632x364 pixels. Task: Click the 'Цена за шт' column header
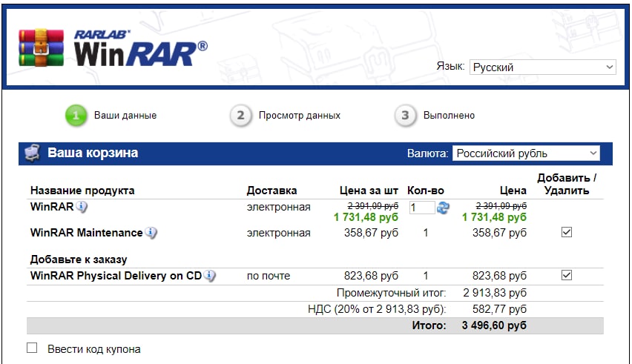pos(369,191)
